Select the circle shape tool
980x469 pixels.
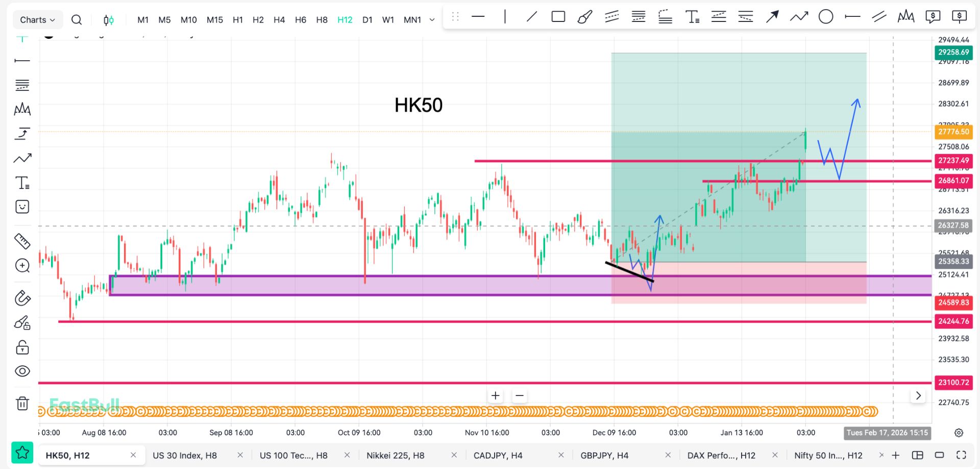[825, 17]
